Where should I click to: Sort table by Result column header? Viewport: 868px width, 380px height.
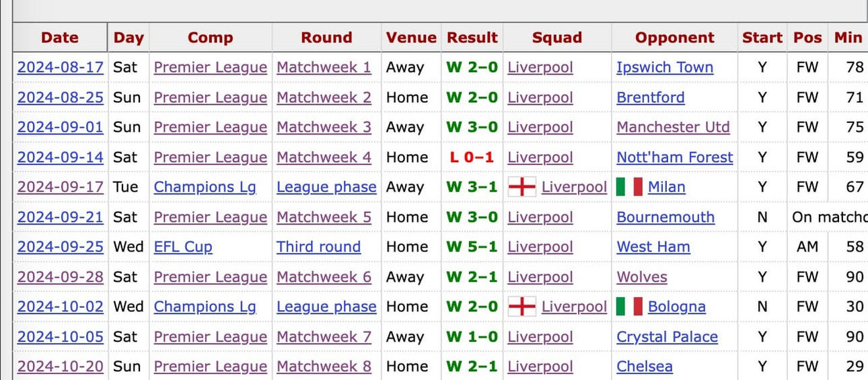472,38
